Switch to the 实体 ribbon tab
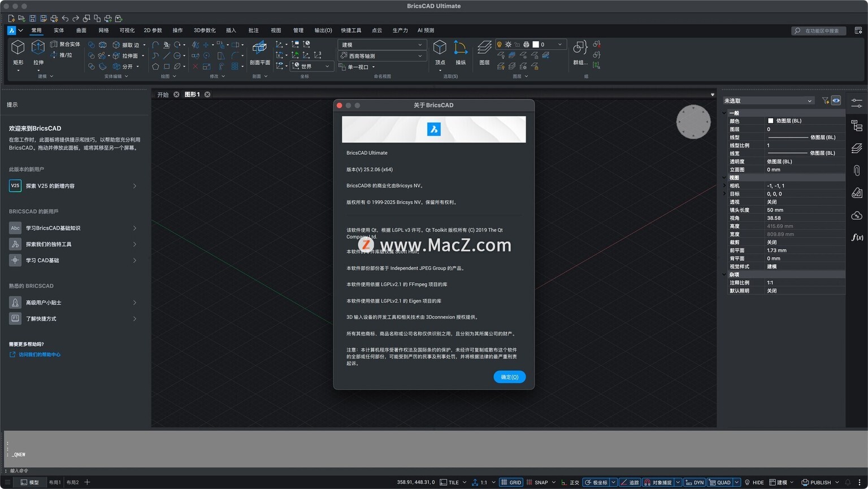 (x=59, y=31)
